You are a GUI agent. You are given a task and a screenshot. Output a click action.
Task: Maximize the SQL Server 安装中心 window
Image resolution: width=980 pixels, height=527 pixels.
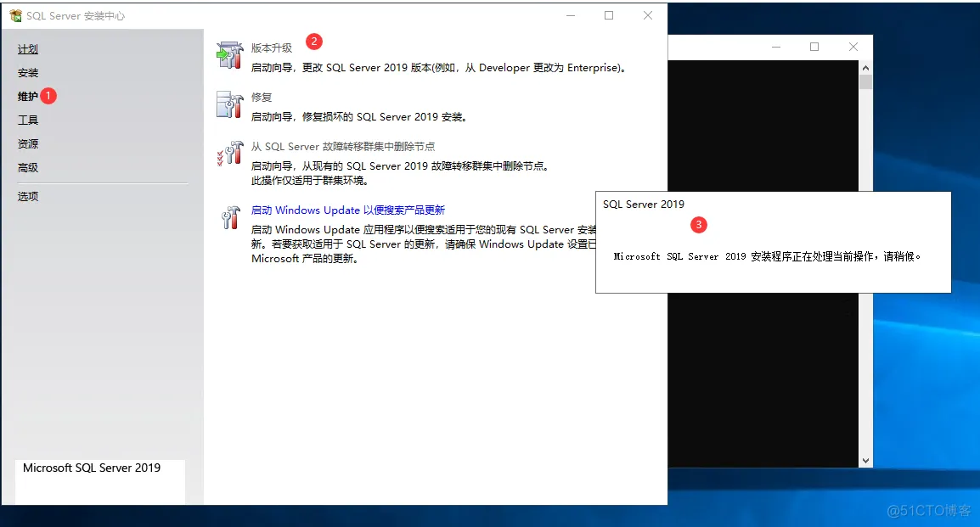(609, 15)
